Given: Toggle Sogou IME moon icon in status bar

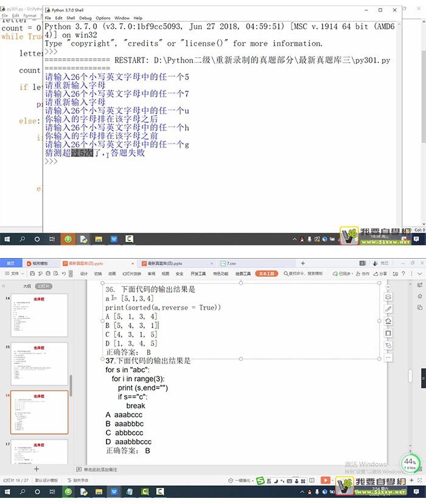Looking at the screenshot, I should 276,481.
